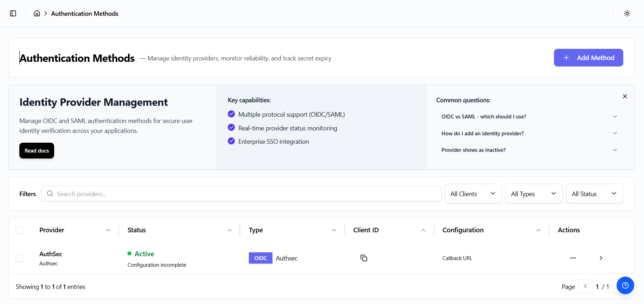The height and width of the screenshot is (304, 644).
Task: Click the search magnifier icon
Action: pyautogui.click(x=50, y=194)
